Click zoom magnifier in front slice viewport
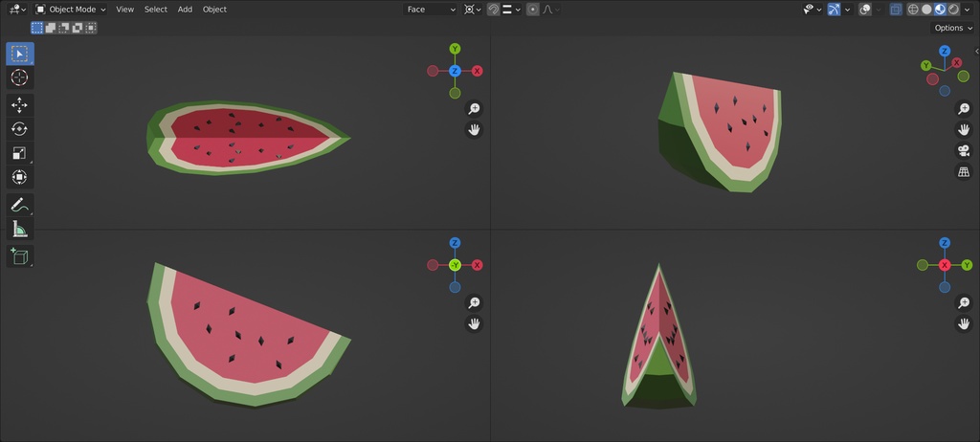Viewport: 980px width, 442px height. click(x=475, y=302)
